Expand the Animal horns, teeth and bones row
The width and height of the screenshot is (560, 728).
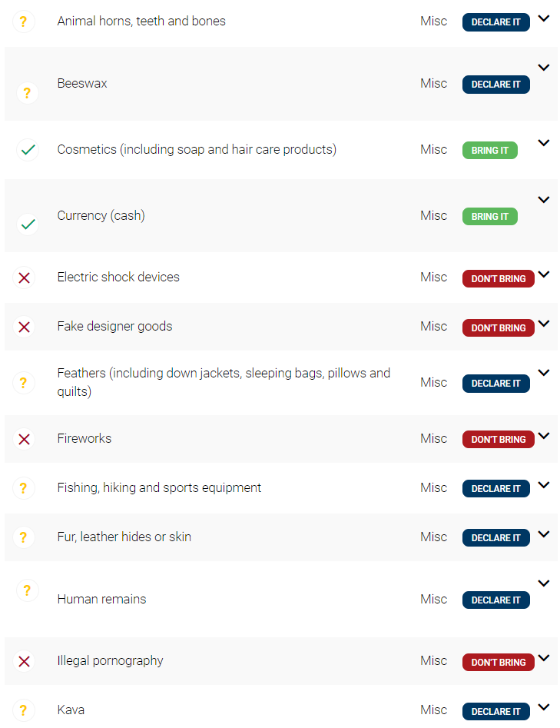click(x=544, y=18)
